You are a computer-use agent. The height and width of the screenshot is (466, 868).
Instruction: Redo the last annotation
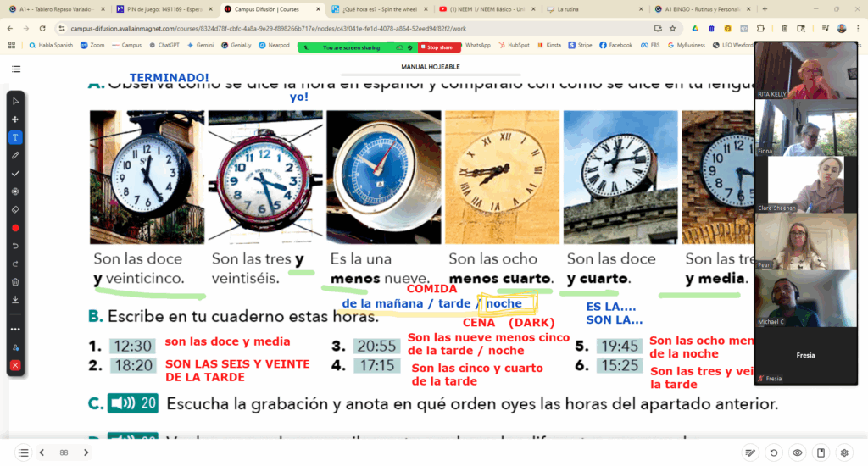click(x=15, y=264)
